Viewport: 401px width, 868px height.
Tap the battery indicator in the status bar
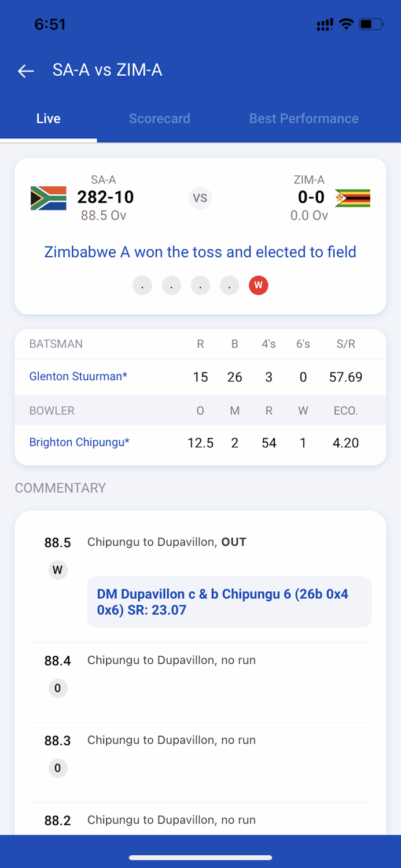click(x=370, y=24)
